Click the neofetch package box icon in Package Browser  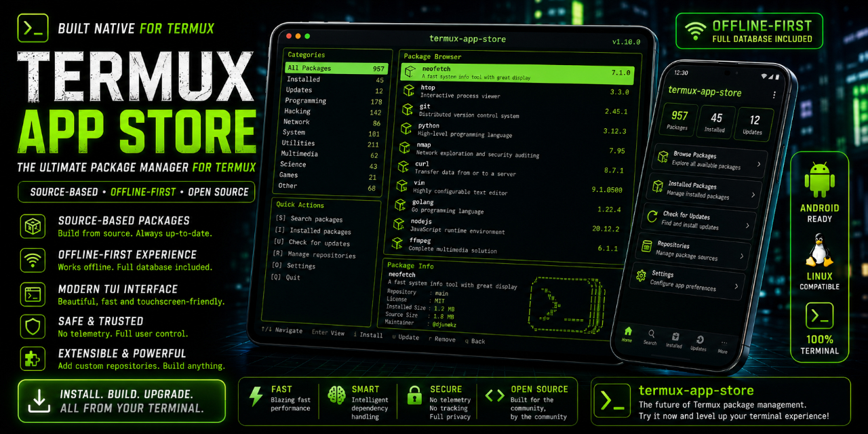click(x=410, y=72)
